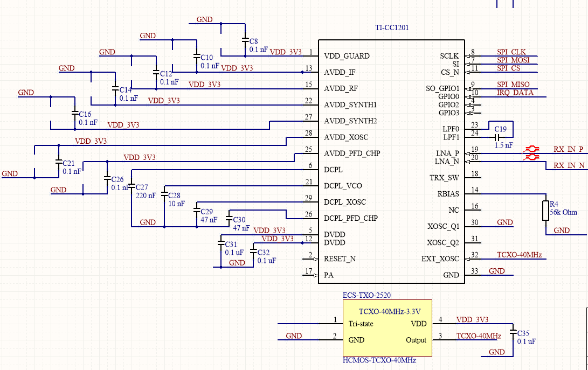The image size is (588, 370).
Task: Click the ECS-TXO-2520 designator label
Action: click(366, 295)
